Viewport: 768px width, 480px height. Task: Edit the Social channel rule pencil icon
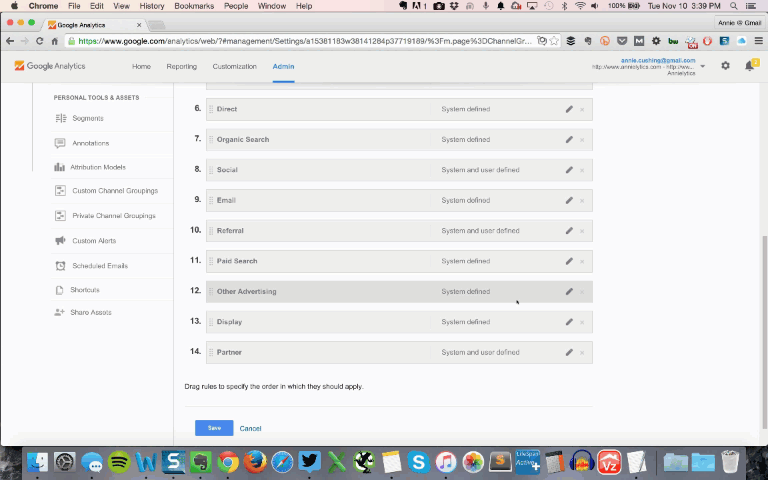click(x=569, y=170)
